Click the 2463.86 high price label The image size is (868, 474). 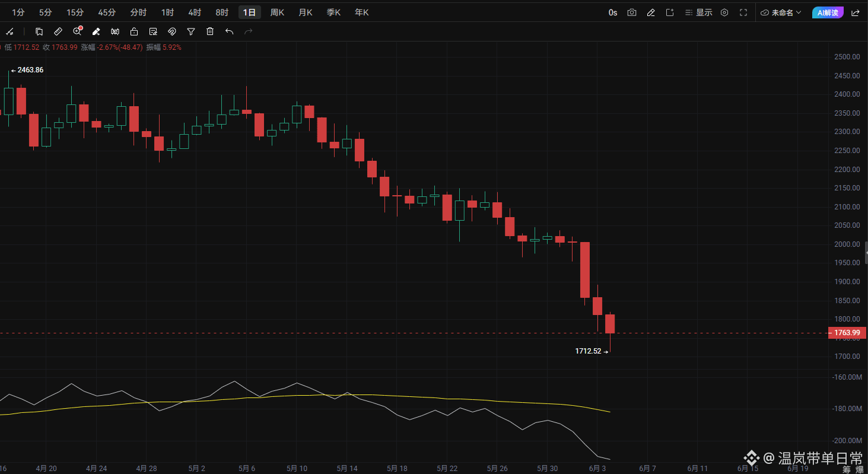tap(30, 70)
